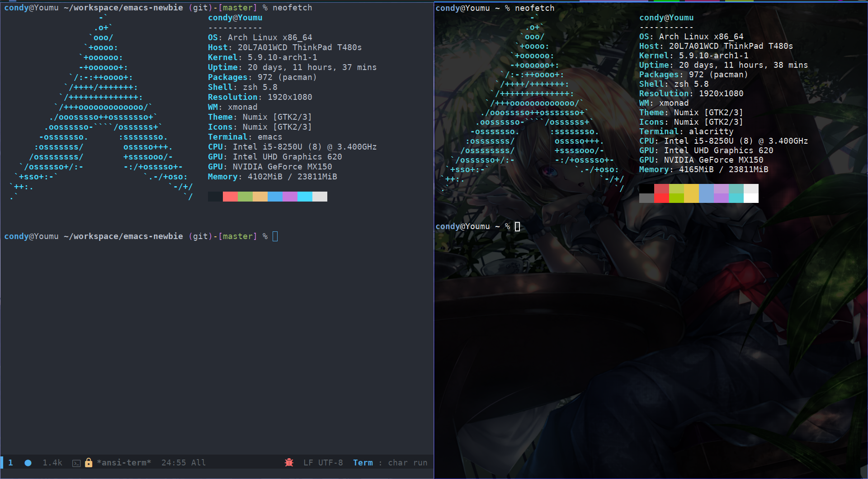
Task: Click the 'Terminal: emacs' line
Action: click(245, 137)
